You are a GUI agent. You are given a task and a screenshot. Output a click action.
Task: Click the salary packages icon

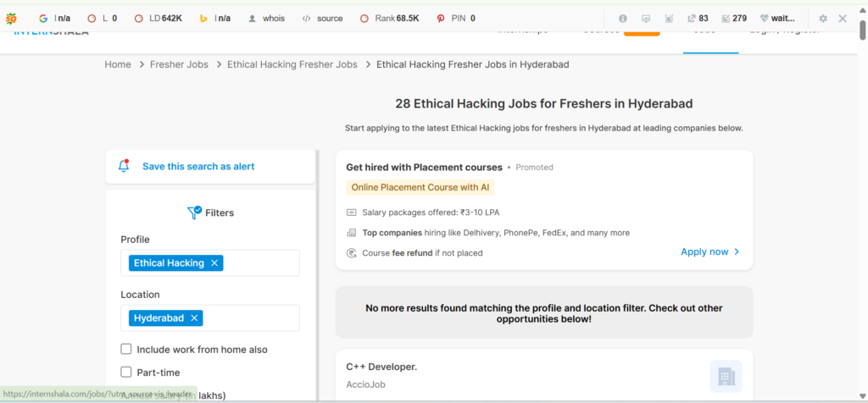point(351,213)
